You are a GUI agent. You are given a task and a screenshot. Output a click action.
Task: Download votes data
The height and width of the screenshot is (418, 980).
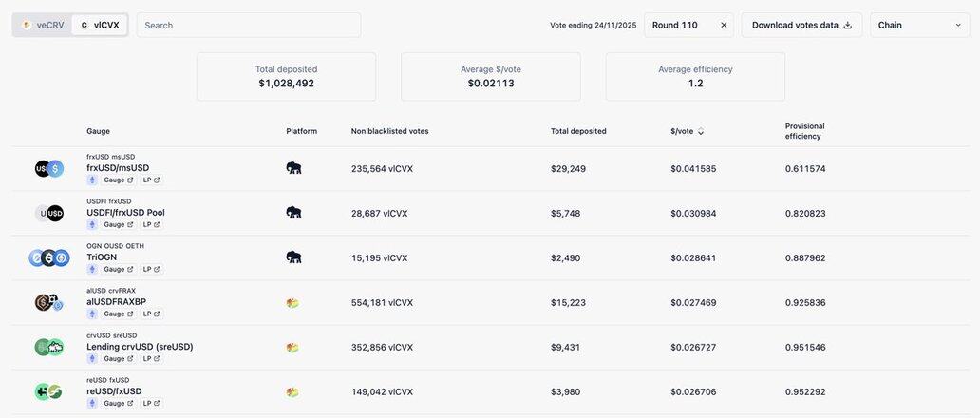coord(801,25)
